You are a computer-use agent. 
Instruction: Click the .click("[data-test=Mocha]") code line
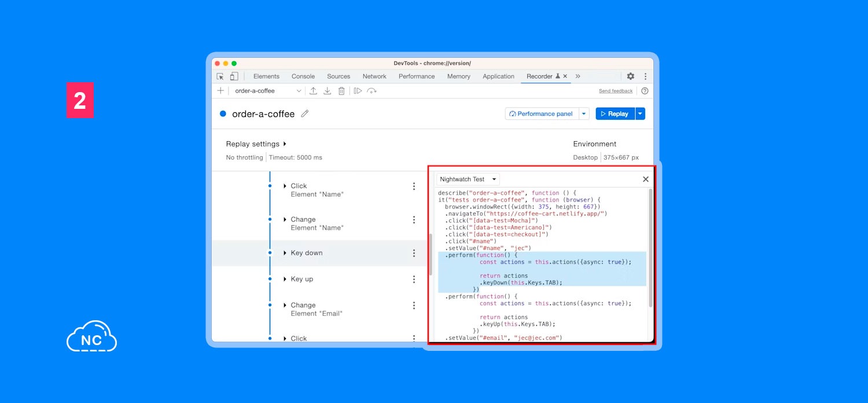point(491,221)
